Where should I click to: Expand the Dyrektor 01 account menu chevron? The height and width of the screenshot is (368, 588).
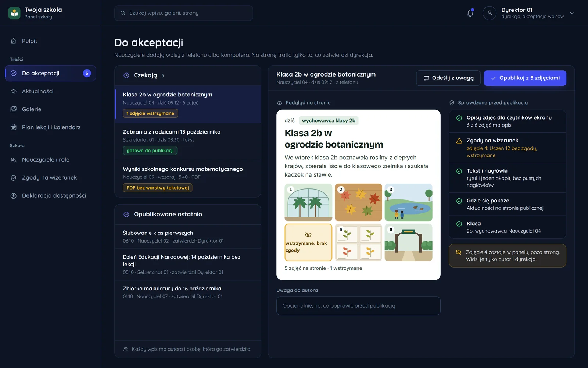tap(572, 13)
